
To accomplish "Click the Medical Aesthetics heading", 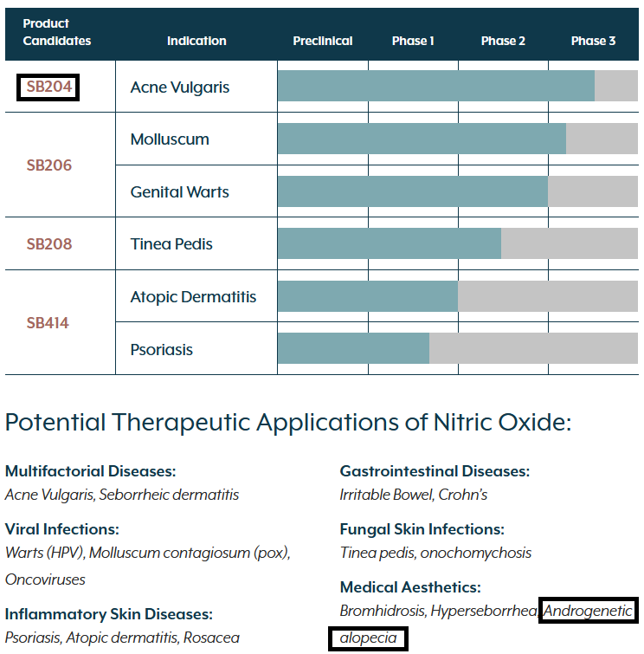I will pos(409,587).
